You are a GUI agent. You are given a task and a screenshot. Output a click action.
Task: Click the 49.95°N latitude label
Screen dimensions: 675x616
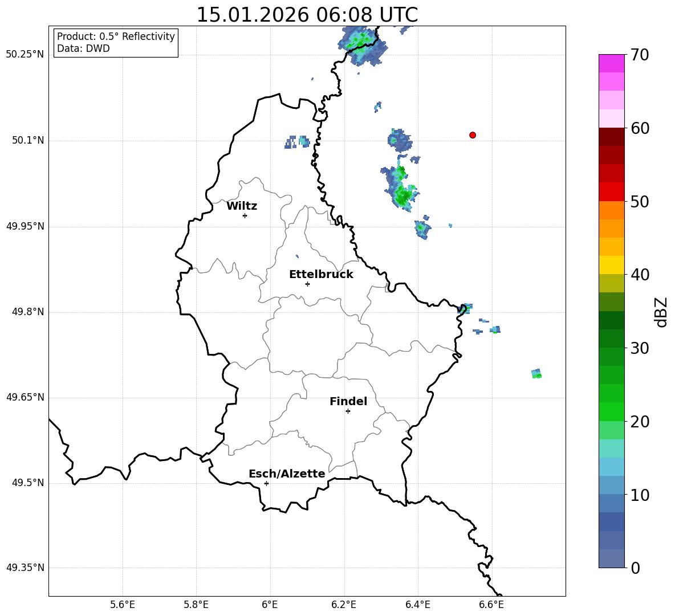(x=25, y=226)
